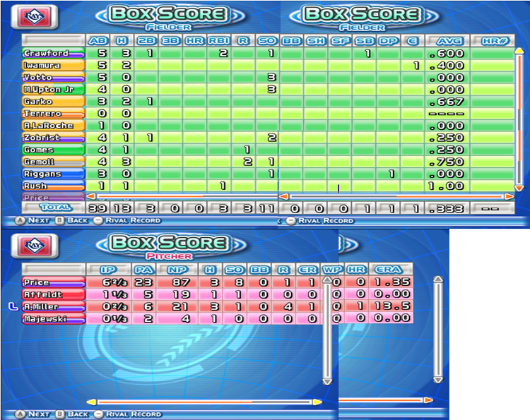The width and height of the screenshot is (530, 420).
Task: Select the 2B column header
Action: click(x=146, y=40)
